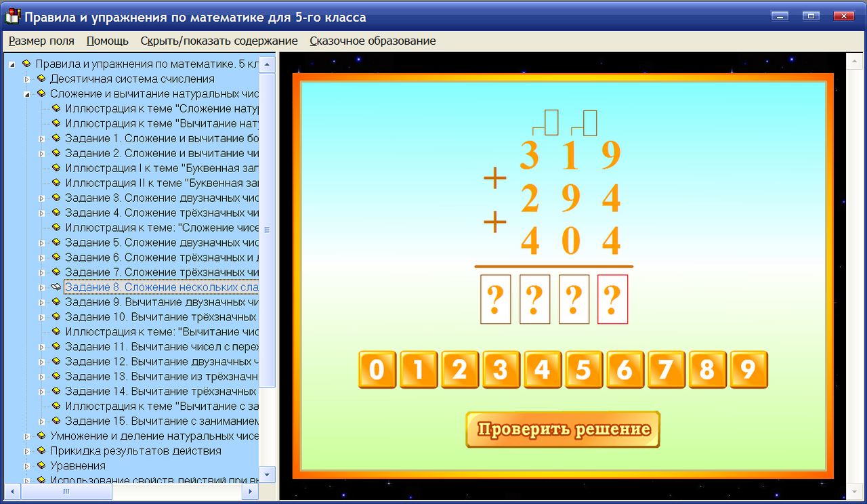Open Задание 9. Вычитание двузначных
Image resolution: width=867 pixels, height=504 pixels.
tap(162, 302)
